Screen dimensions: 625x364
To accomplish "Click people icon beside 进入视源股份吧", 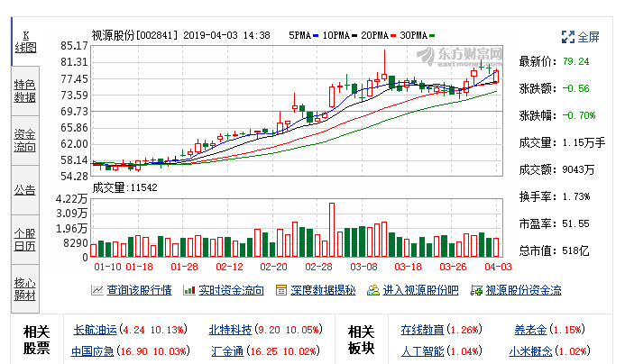I will pos(373,290).
